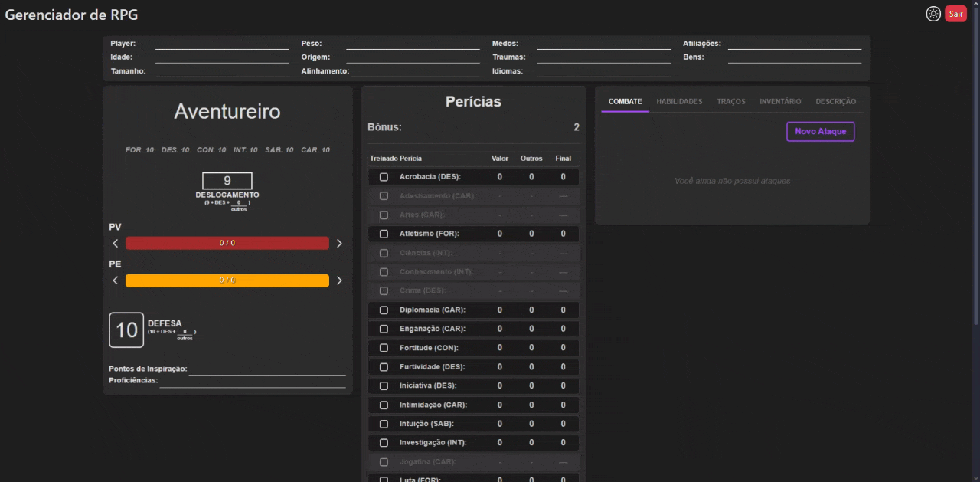Viewport: 980px width, 482px height.
Task: Click the red PV health bar
Action: [x=227, y=243]
